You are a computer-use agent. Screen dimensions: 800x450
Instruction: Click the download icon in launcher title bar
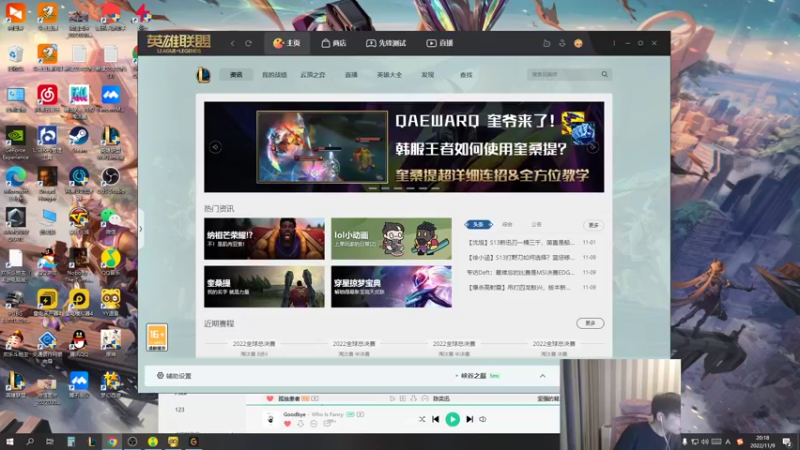click(x=562, y=43)
